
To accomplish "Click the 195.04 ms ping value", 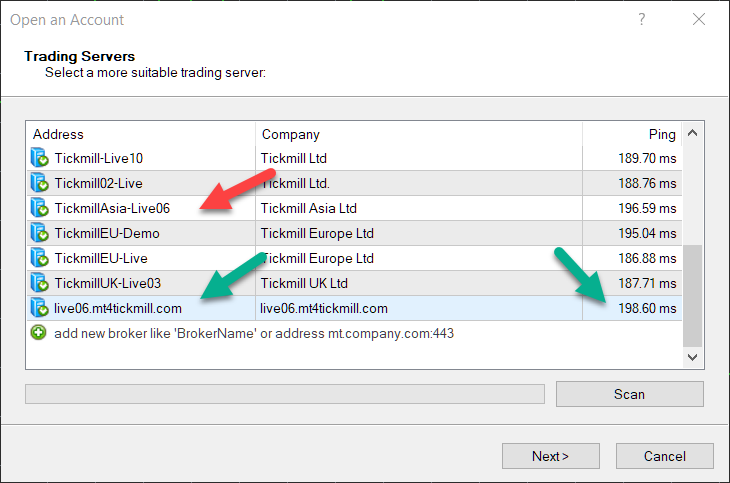I will coord(647,233).
